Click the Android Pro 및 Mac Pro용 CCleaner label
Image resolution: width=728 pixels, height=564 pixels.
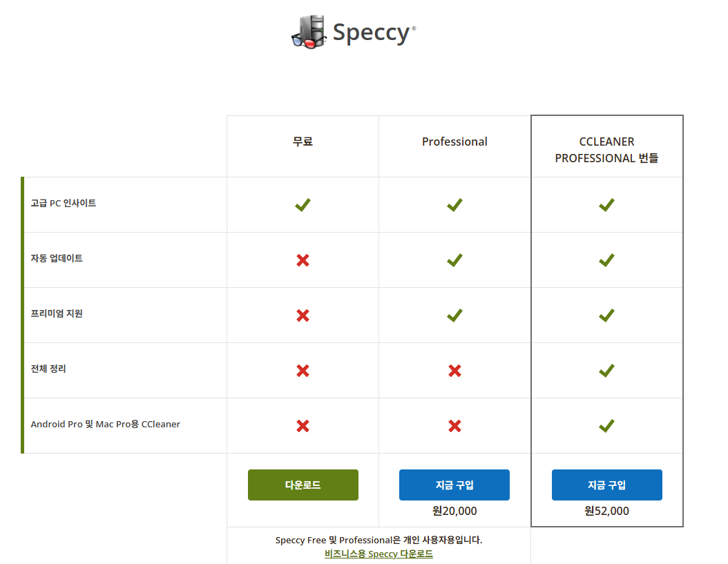[x=106, y=424]
